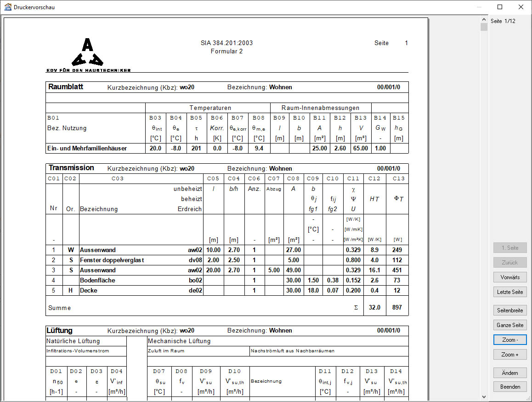This screenshot has width=532, height=402.
Task: Click the 'Temperaturen' column group header
Action: [x=210, y=108]
